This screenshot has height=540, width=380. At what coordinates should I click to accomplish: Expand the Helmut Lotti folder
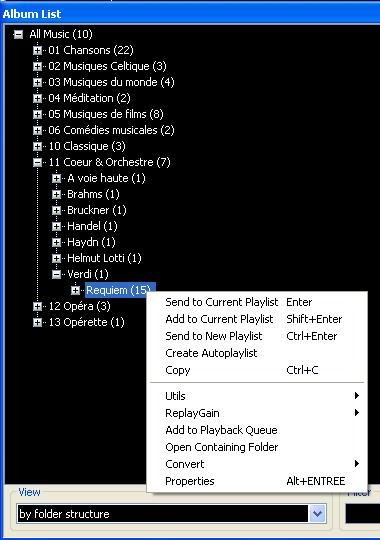pos(57,258)
